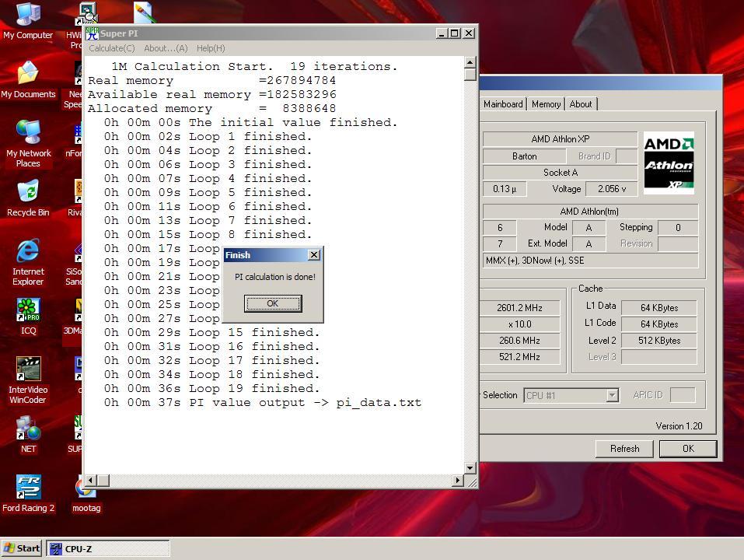The width and height of the screenshot is (744, 560).
Task: Open the paintbrush desktop icon at top
Action: [x=144, y=12]
